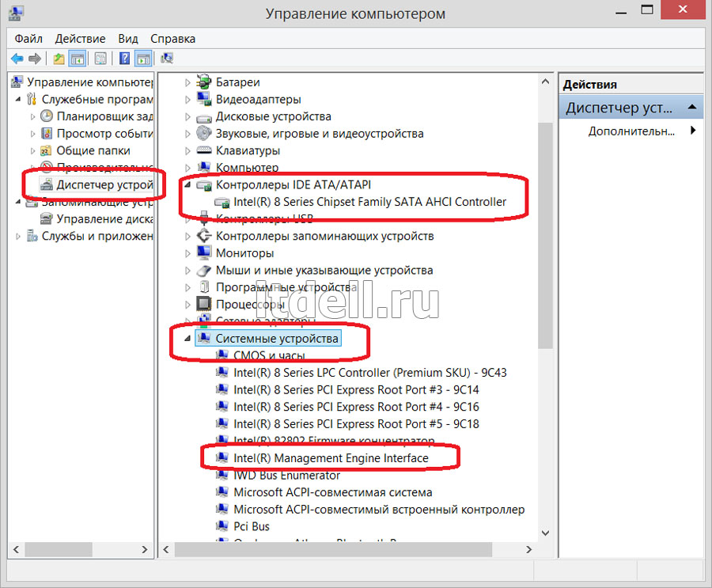This screenshot has width=712, height=588.
Task: Select Microsoft ACPI-совместимый встроенный контроллер
Action: click(379, 510)
